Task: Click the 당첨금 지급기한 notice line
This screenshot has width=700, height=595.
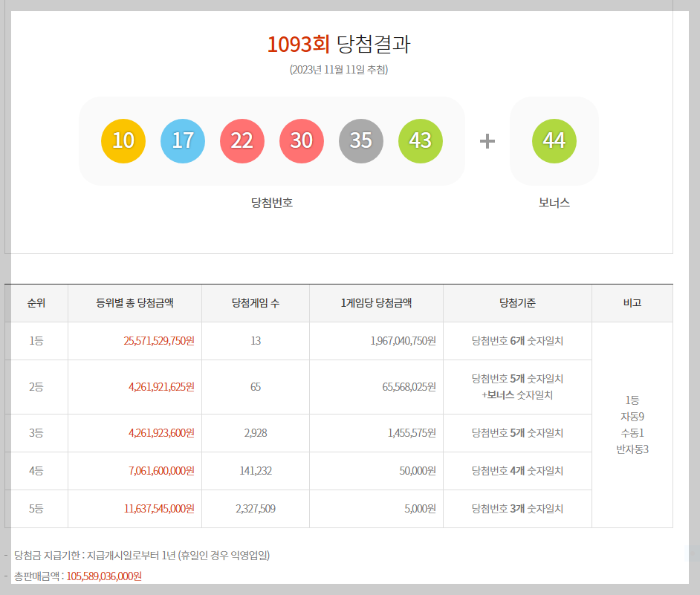Action: click(x=142, y=556)
